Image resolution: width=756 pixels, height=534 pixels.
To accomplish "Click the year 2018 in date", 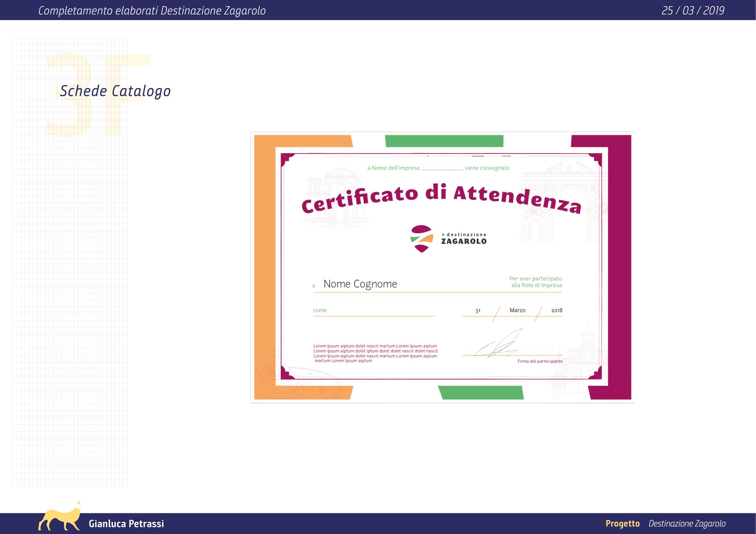I will point(556,310).
